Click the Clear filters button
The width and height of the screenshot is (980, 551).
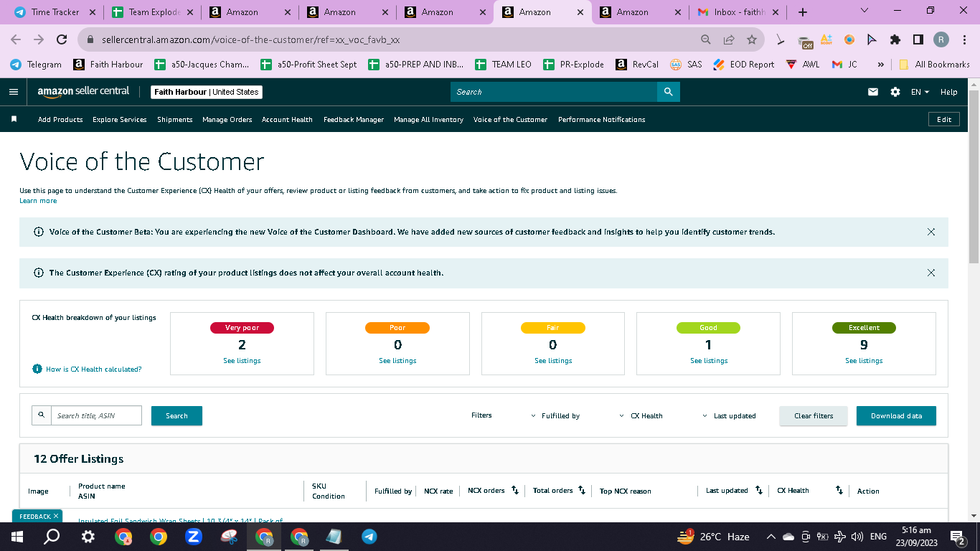click(x=814, y=416)
